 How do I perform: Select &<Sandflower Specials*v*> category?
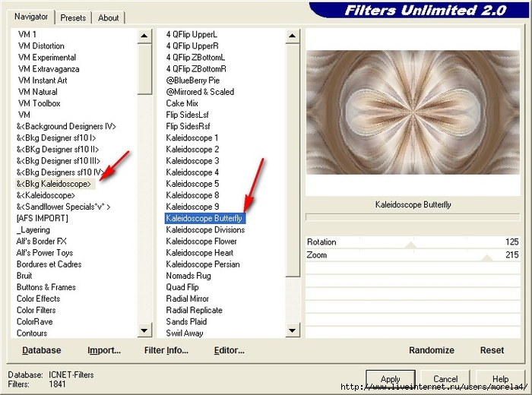[63, 207]
